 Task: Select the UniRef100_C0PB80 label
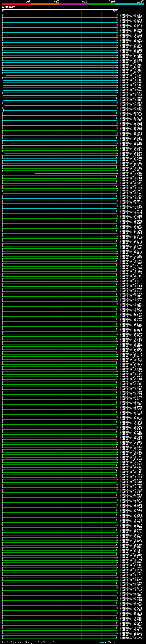[131, 45]
